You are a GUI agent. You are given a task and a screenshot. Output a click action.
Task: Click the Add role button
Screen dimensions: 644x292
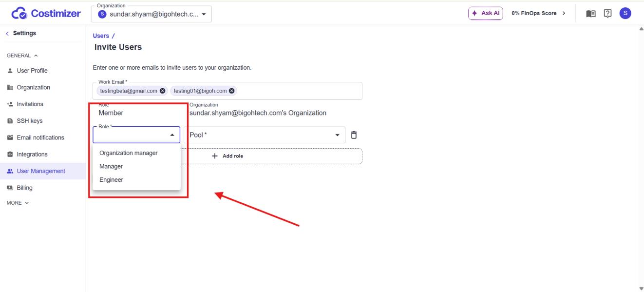click(x=227, y=156)
